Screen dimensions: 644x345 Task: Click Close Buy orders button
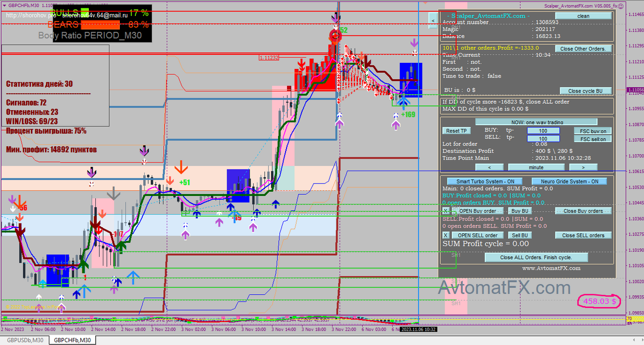pyautogui.click(x=583, y=211)
